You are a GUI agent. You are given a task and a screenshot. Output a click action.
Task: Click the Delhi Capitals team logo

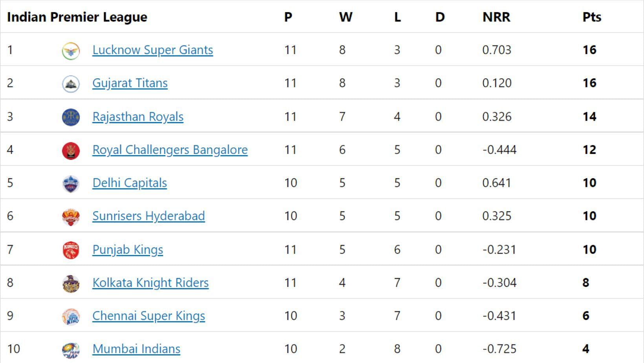pos(71,183)
